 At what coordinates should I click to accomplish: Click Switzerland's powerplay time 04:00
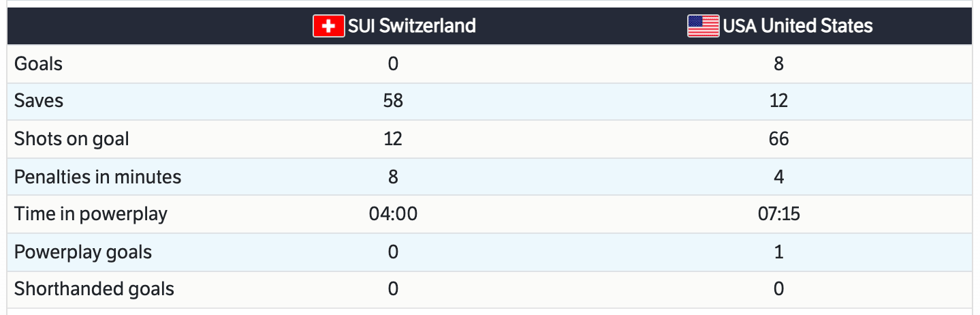(x=393, y=214)
